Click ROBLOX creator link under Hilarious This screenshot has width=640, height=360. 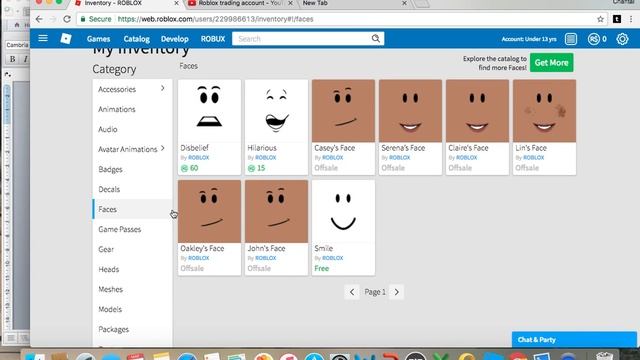point(266,158)
